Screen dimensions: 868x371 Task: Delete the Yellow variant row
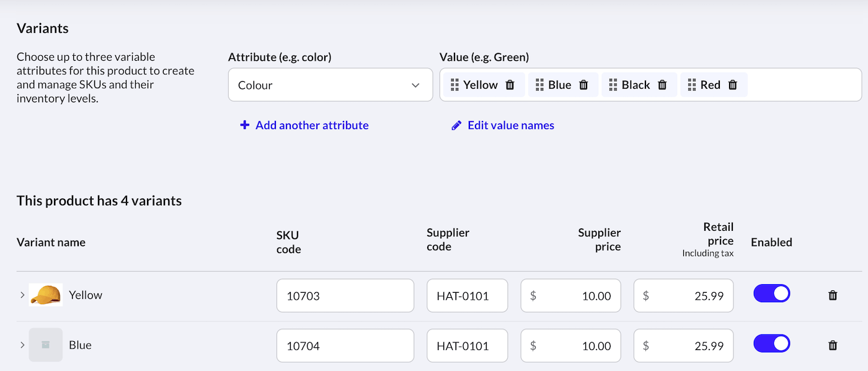pos(833,295)
